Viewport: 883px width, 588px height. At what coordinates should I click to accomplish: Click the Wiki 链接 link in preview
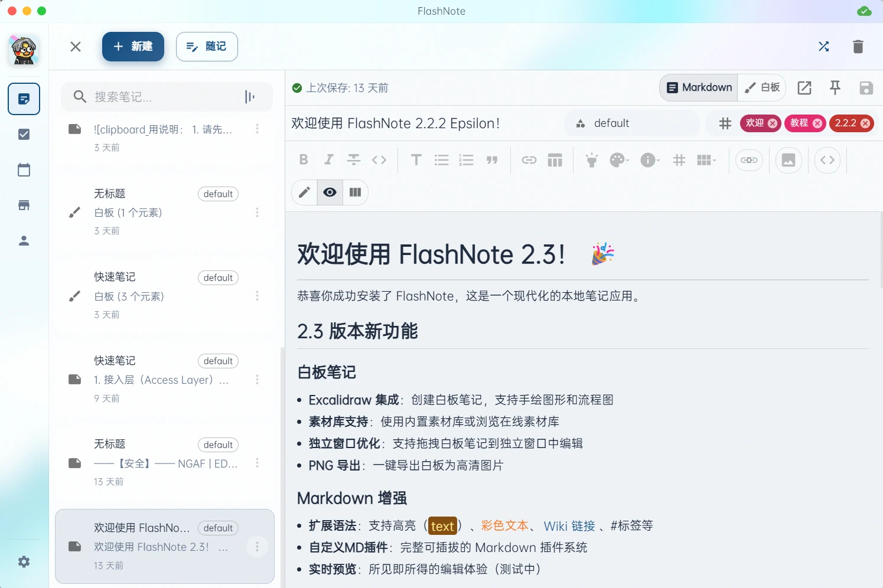(569, 526)
